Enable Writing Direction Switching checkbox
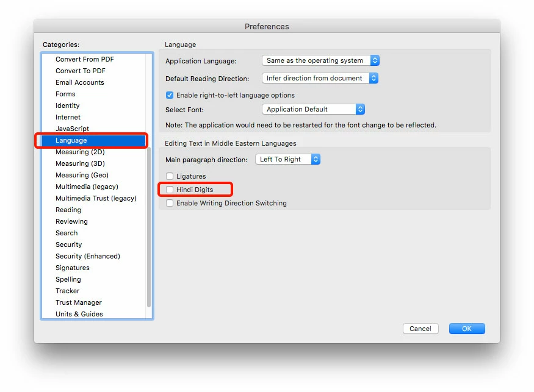 170,203
